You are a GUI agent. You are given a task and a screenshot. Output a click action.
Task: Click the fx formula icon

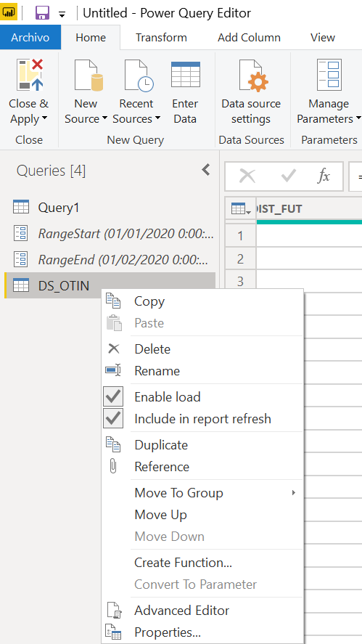click(324, 176)
